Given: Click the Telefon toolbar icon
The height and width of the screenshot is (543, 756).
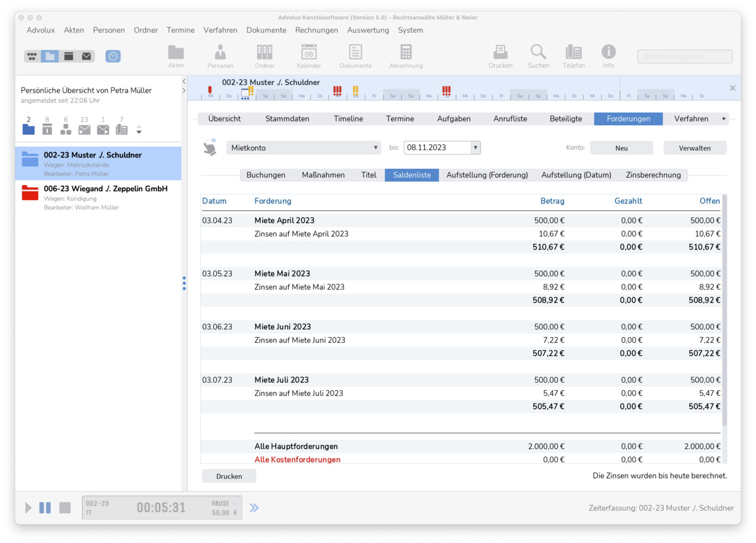Looking at the screenshot, I should (573, 53).
